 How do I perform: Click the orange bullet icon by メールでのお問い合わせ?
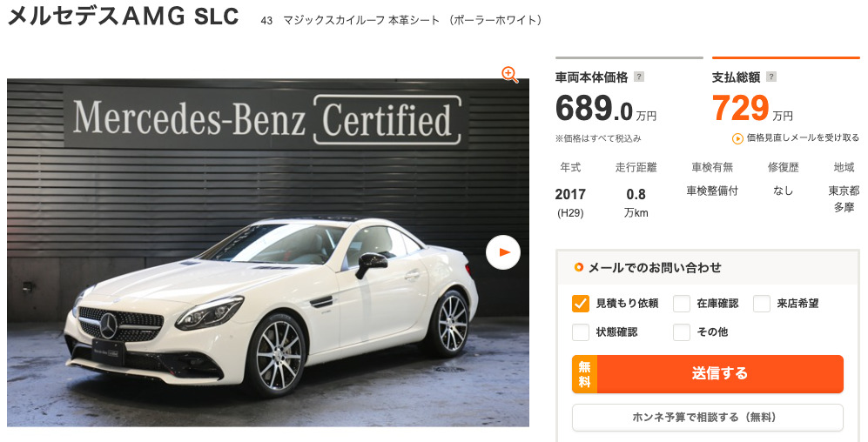pos(578,268)
